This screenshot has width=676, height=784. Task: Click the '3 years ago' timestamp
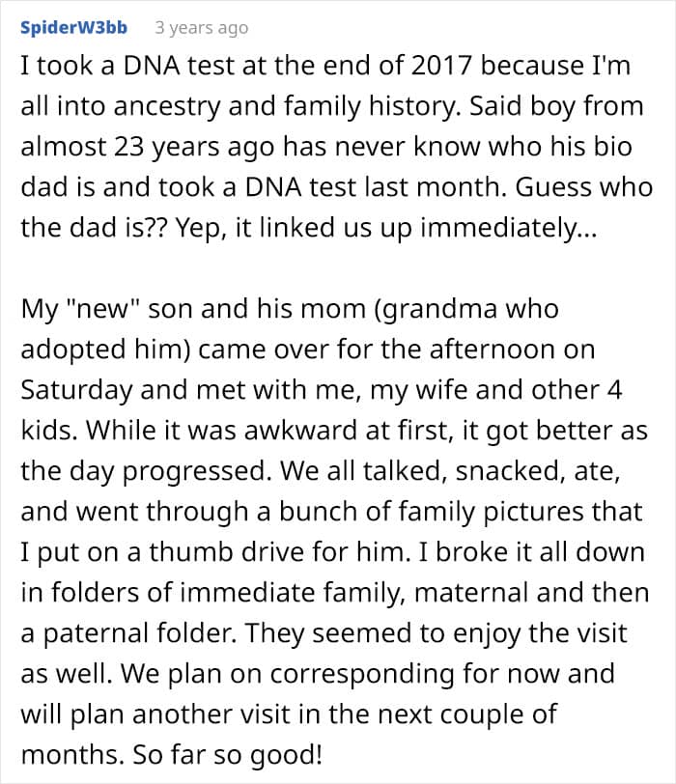click(202, 28)
